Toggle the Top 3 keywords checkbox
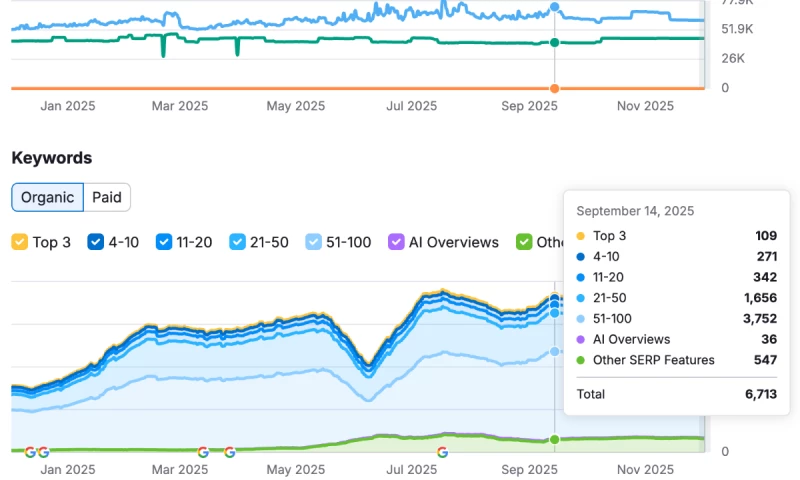The width and height of the screenshot is (800, 480). 19,242
